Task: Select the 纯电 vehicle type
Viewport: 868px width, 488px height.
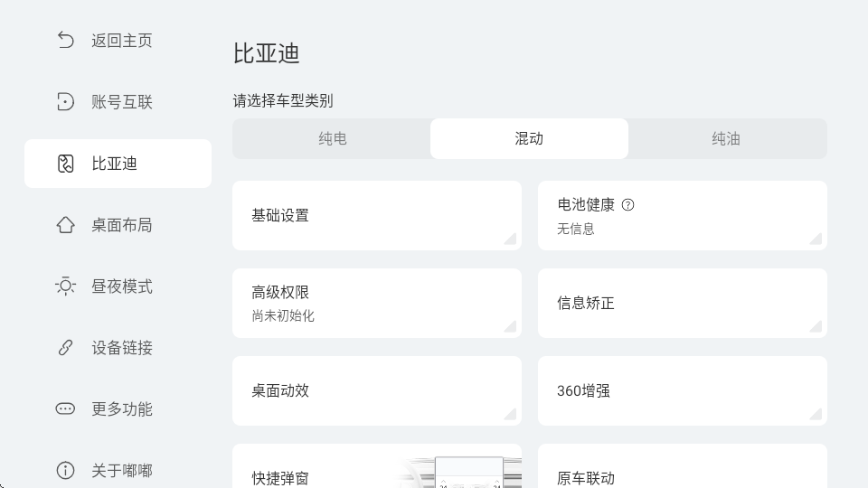Action: 332,139
